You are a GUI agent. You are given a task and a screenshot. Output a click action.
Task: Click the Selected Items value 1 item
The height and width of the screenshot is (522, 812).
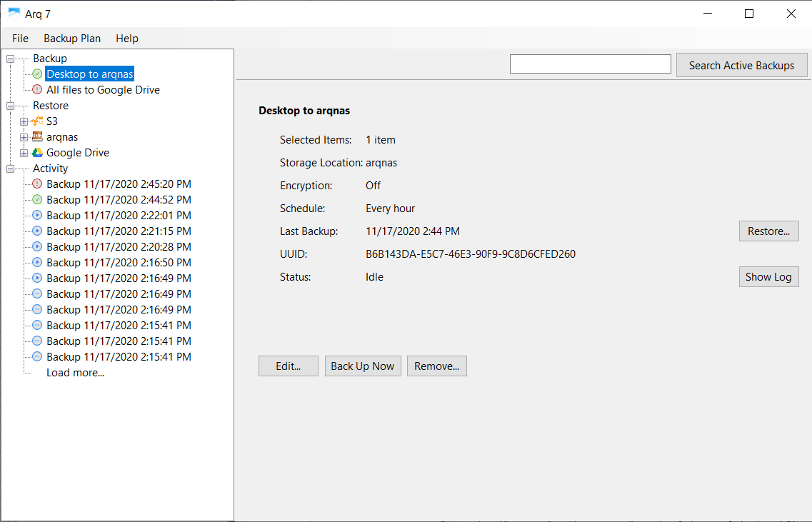tap(380, 140)
